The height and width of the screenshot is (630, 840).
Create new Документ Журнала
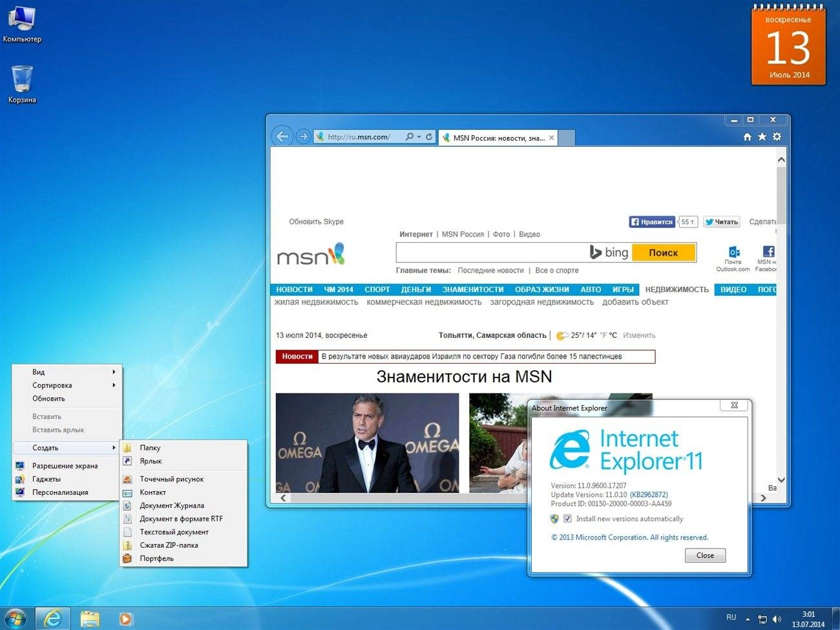pos(184,505)
